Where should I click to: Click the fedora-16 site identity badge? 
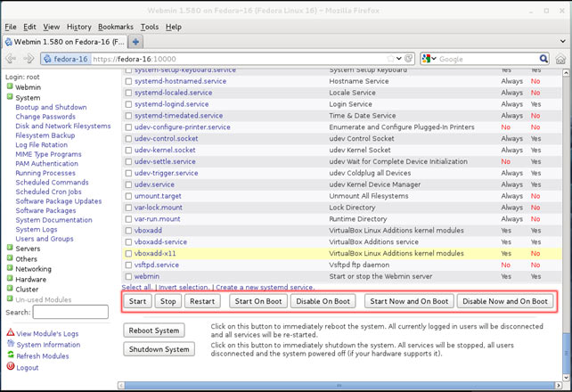point(66,59)
